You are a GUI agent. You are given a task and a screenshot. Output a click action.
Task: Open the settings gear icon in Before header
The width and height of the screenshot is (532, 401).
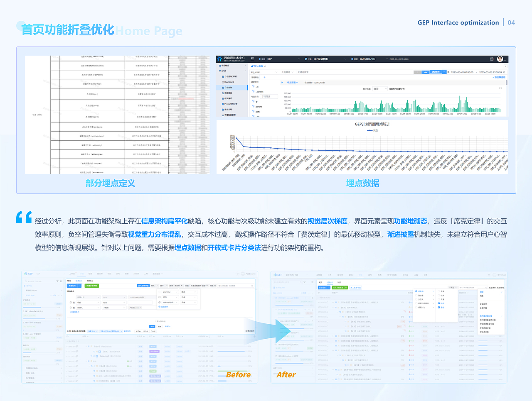[x=238, y=274]
